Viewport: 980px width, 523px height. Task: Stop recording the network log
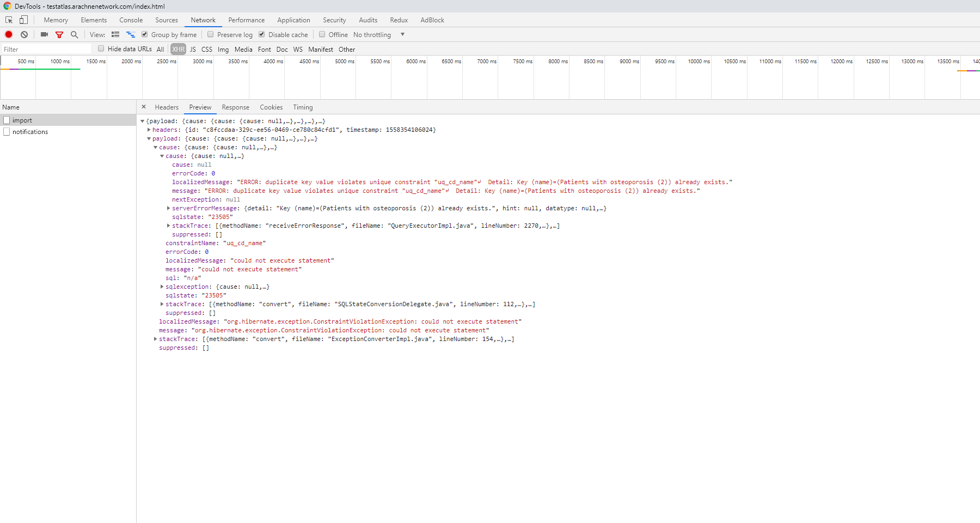pos(9,34)
